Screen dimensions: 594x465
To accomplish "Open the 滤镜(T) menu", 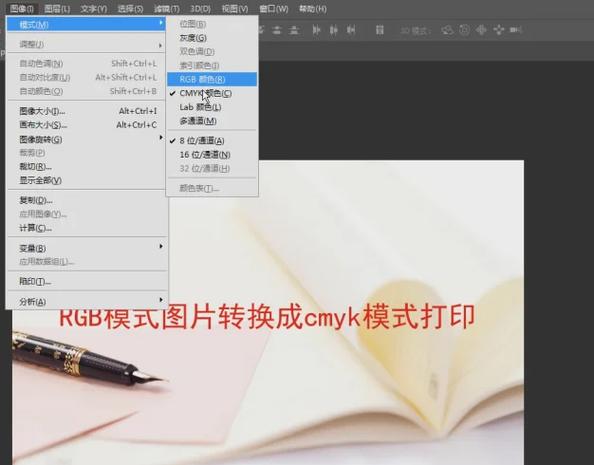I will [167, 9].
